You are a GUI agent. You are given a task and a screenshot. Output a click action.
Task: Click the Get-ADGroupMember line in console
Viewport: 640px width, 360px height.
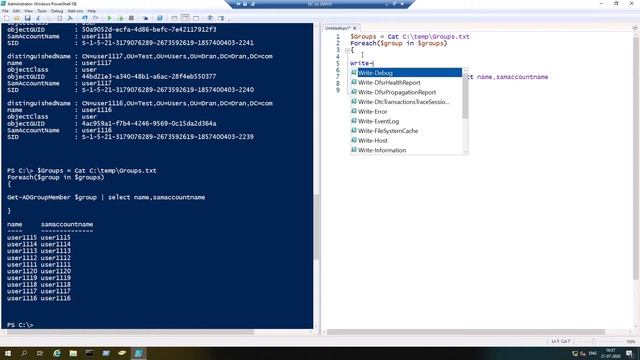(x=106, y=198)
